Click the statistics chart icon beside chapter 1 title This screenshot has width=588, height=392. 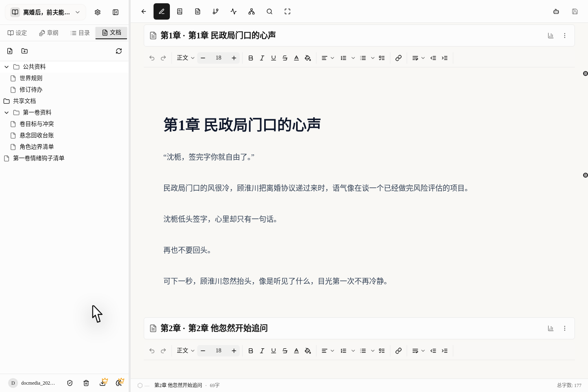[550, 36]
